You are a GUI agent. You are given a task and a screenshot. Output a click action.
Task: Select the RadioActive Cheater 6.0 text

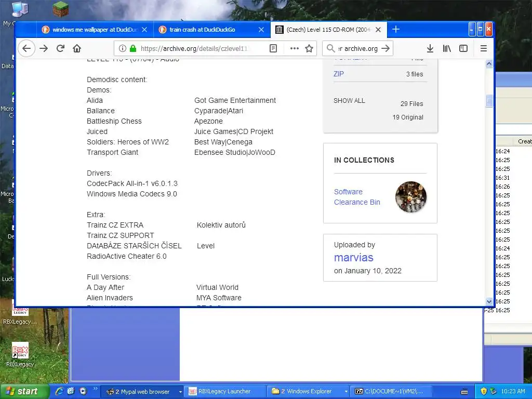pyautogui.click(x=127, y=256)
